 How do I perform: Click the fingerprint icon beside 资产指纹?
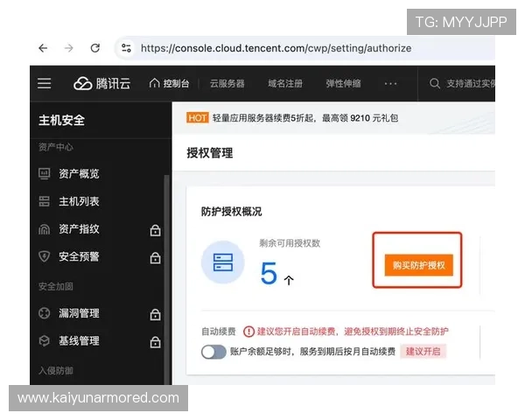pos(45,229)
